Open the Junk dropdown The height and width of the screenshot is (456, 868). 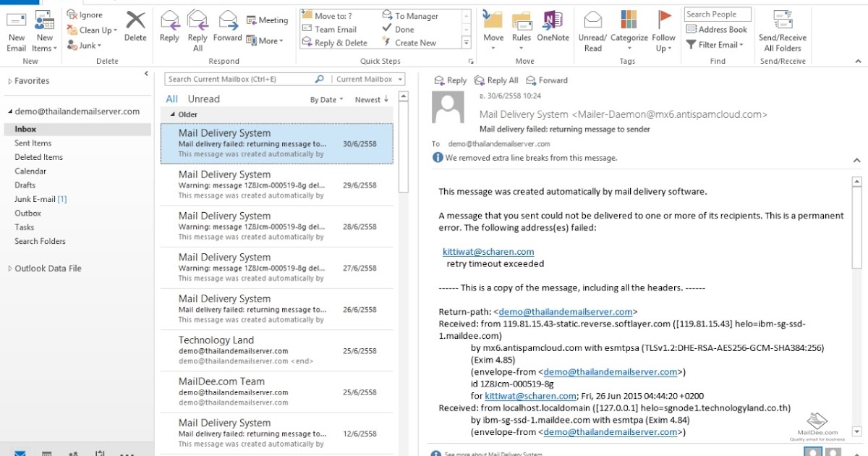tap(84, 46)
